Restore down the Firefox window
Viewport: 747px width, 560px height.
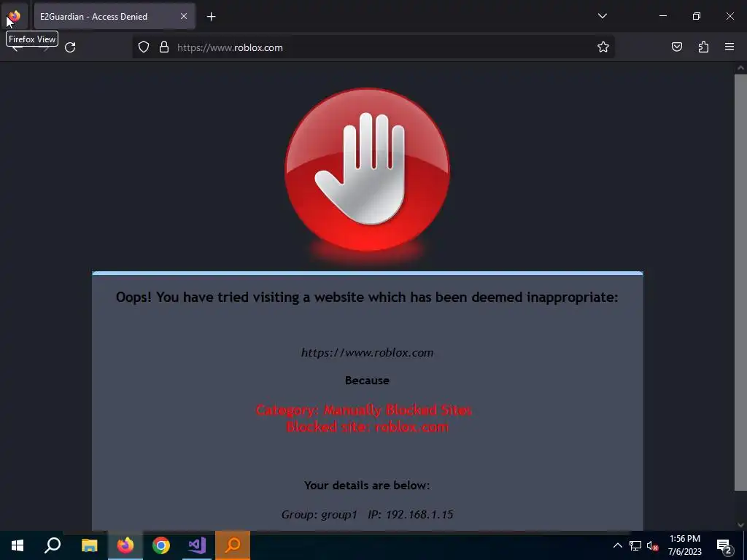[x=697, y=16]
